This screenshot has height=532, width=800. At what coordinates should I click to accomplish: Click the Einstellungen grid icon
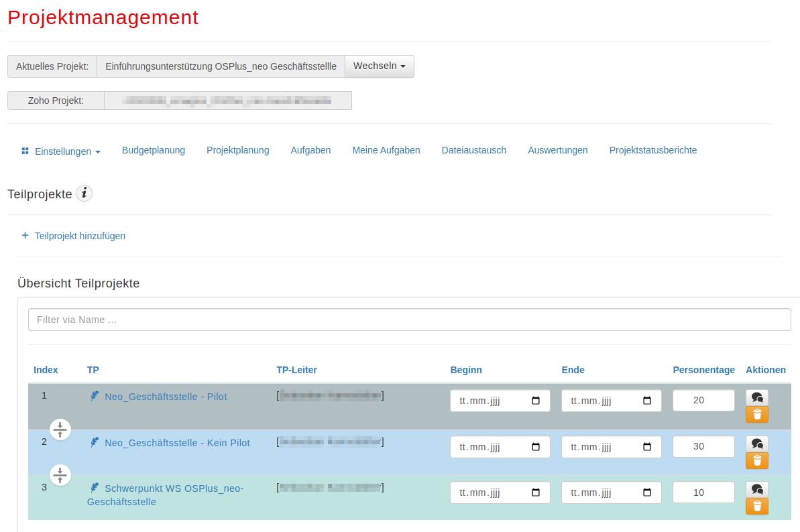tap(25, 151)
